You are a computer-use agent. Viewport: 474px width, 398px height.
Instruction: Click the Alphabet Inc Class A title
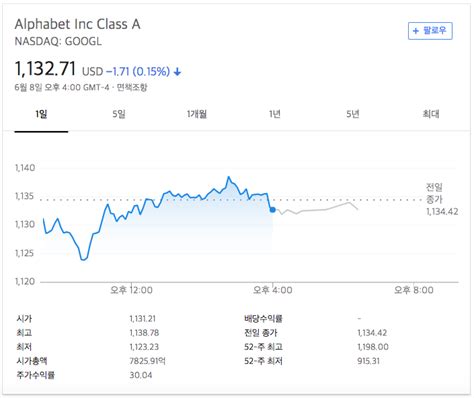coord(77,24)
